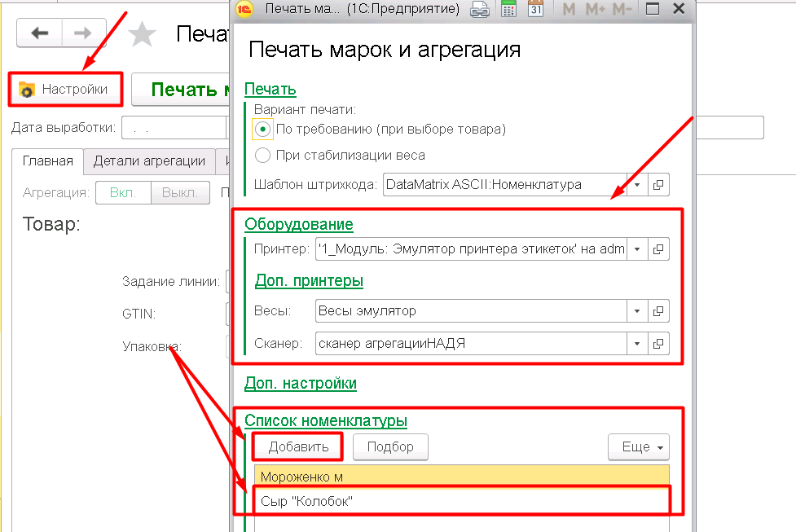
Task: Select 'По требованию' print option
Action: tap(262, 129)
